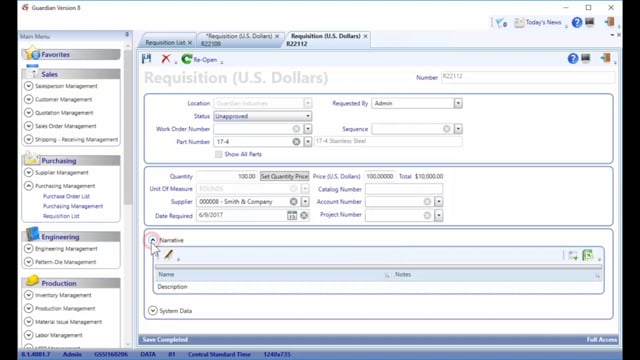Expand Pattern-Die Management
Viewport: 640px width, 360px height.
pyautogui.click(x=28, y=262)
